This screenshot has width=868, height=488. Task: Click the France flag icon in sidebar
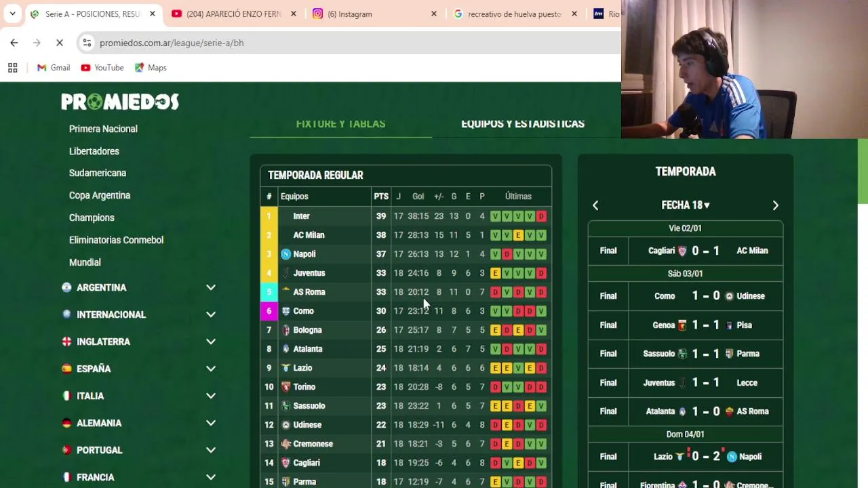coord(66,477)
